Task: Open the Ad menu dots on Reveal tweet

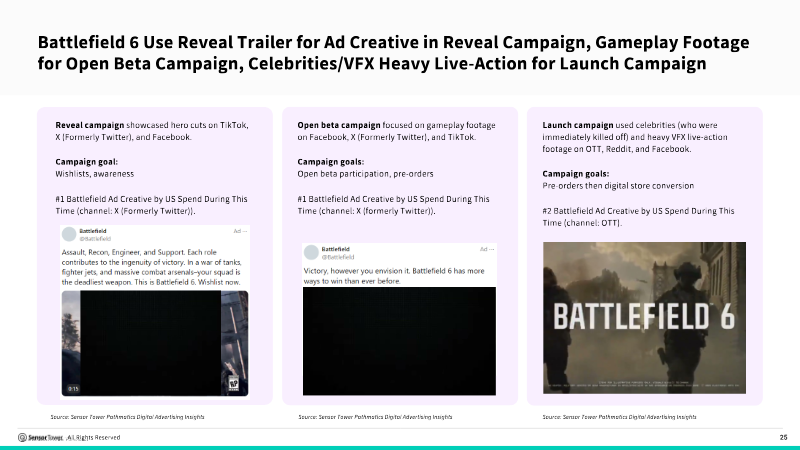Action: point(244,231)
